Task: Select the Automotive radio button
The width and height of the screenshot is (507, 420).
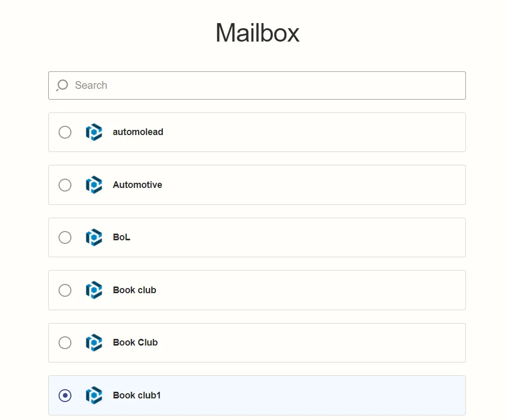Action: [x=65, y=185]
